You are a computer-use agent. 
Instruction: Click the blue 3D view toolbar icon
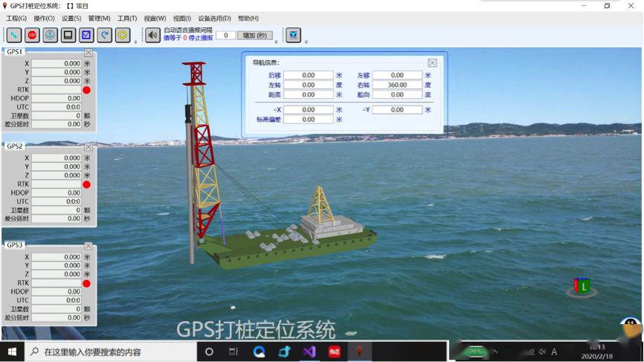(293, 35)
